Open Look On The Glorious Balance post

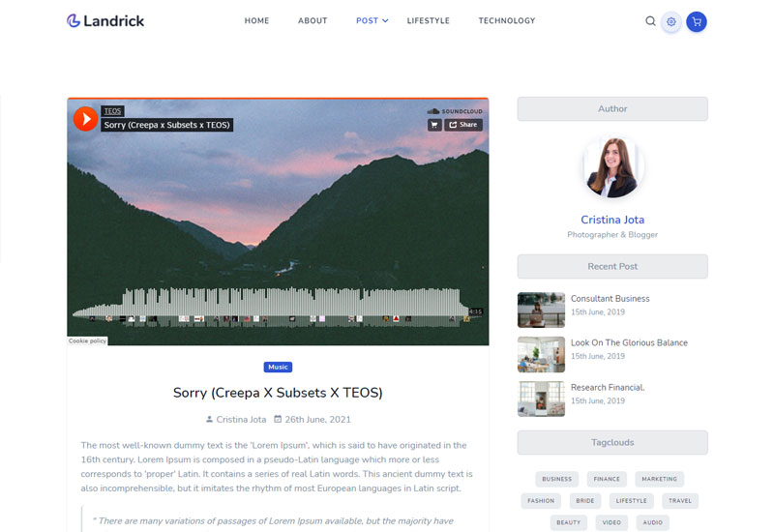coord(629,342)
